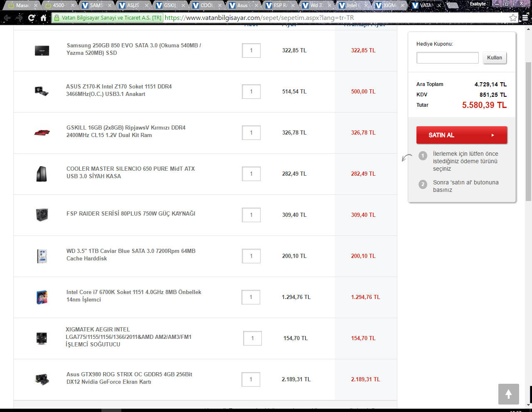532x412 pixels.
Task: Edit quantity for the Xigmatek cooler
Action: point(252,338)
